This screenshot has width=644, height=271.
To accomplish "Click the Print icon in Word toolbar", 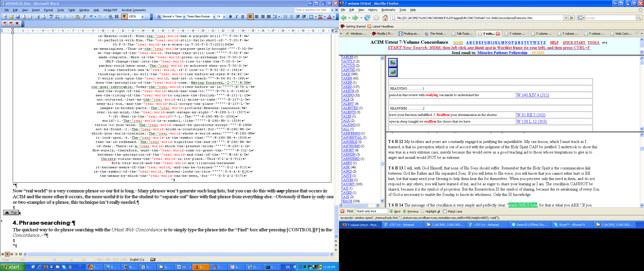I will pos(37,17).
